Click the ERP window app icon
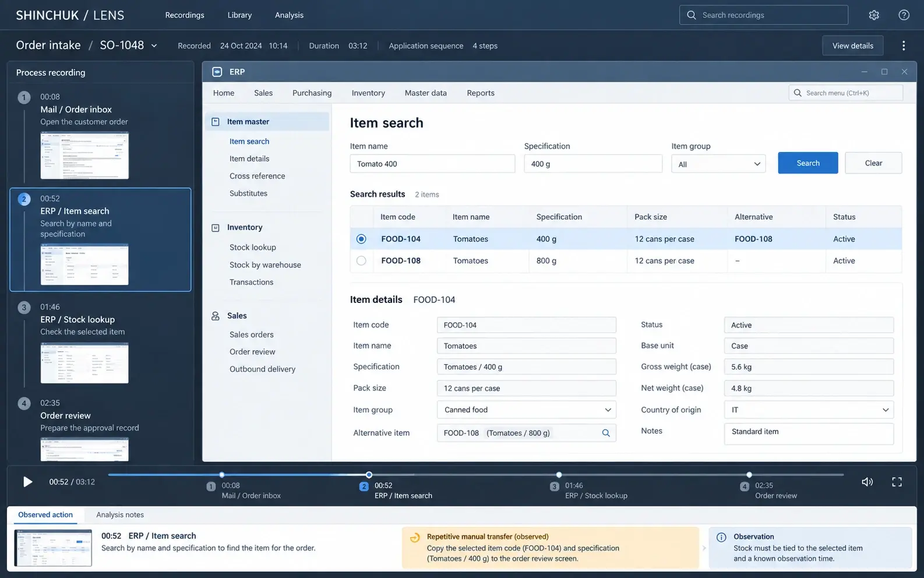 tap(217, 72)
